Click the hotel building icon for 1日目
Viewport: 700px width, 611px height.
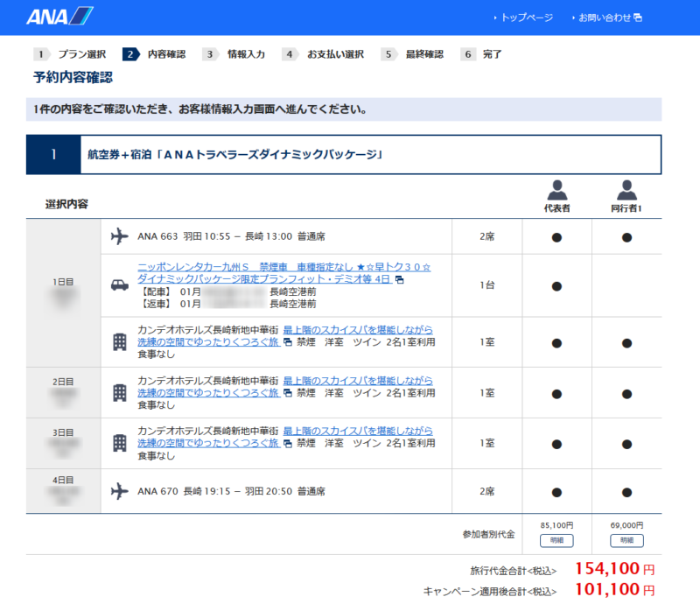coord(120,342)
